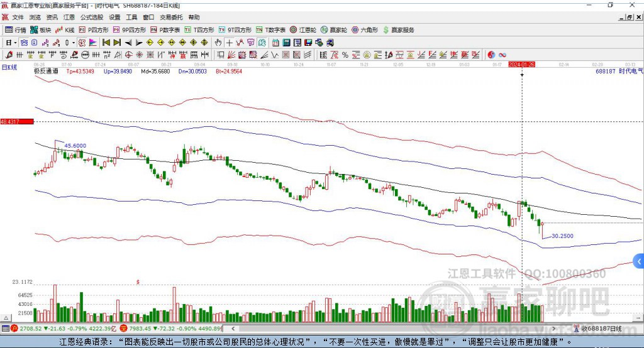Click the scroll-left arrow of horizontal scrollbar
The width and height of the screenshot is (644, 348).
(x=233, y=329)
